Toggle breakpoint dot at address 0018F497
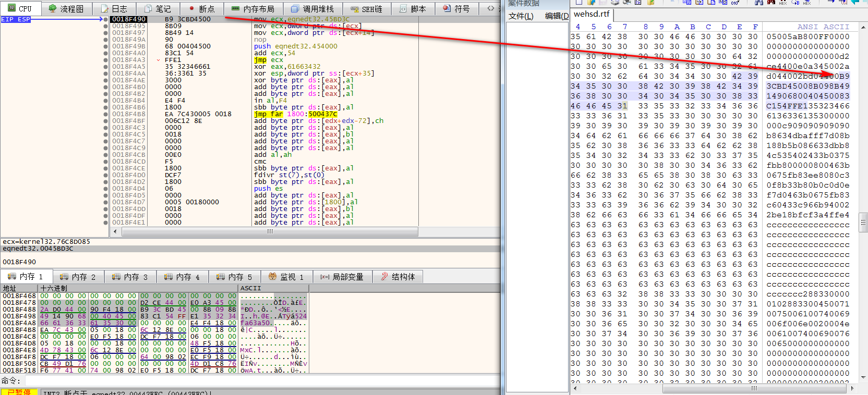 pyautogui.click(x=106, y=33)
